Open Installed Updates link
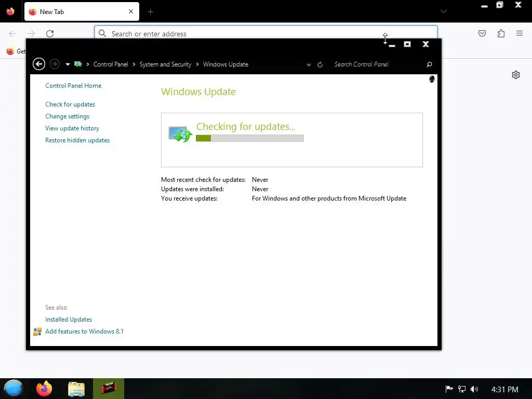This screenshot has width=532, height=399. pos(69,320)
